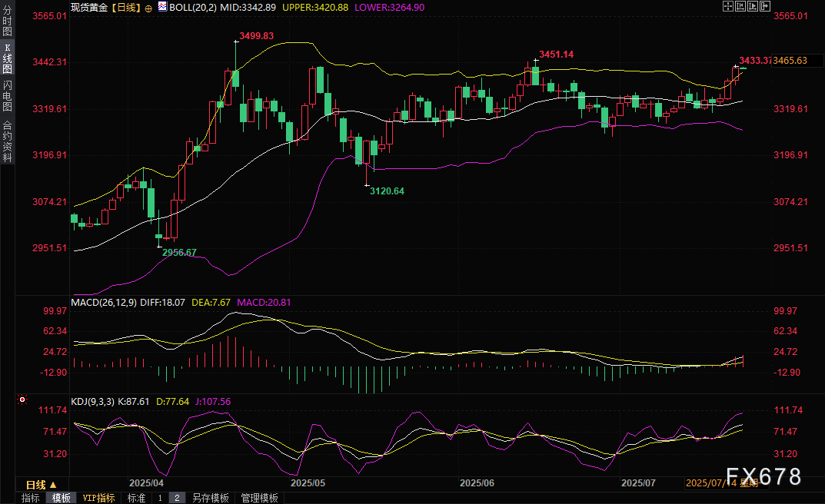Image resolution: width=825 pixels, height=504 pixels.
Task: Click 管理模板 to manage templates
Action: (260, 498)
